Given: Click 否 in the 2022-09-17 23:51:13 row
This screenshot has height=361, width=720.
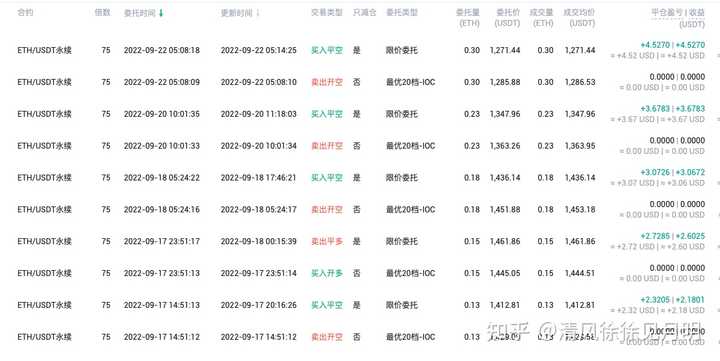Looking at the screenshot, I should click(x=356, y=273).
